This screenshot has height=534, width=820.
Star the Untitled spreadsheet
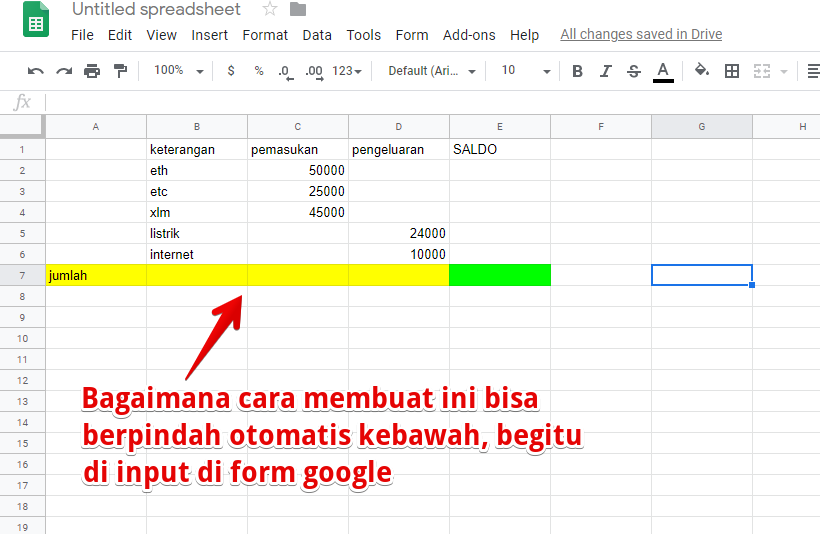(270, 9)
